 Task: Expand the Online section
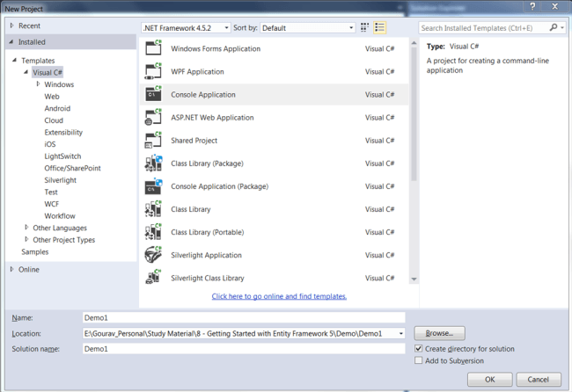pyautogui.click(x=11, y=269)
